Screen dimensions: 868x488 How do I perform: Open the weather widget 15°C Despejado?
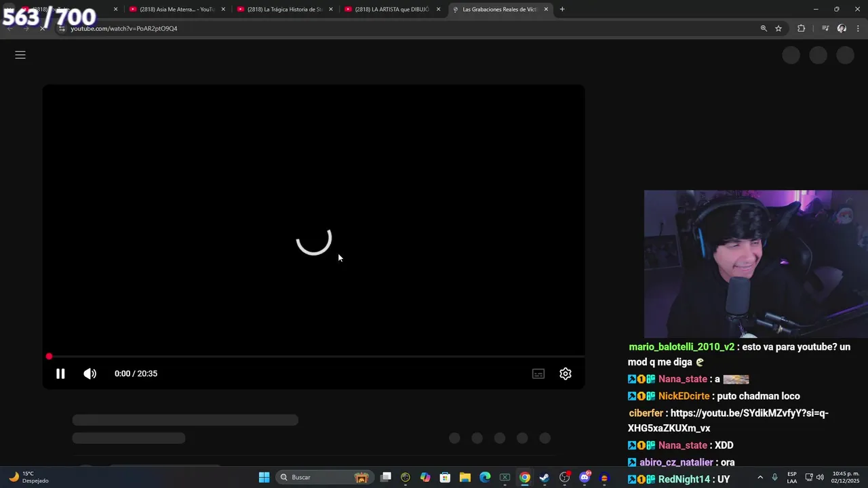pos(27,477)
